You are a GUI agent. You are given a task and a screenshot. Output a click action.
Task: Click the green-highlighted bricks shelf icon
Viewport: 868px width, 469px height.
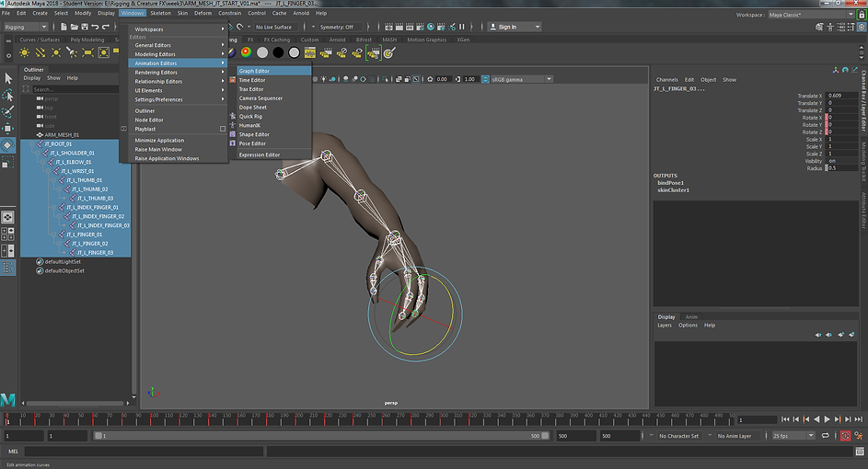[x=374, y=52]
